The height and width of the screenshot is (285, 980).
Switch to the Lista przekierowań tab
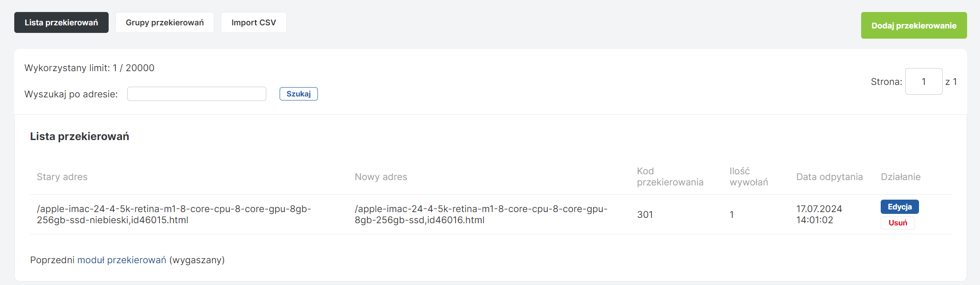click(x=61, y=23)
